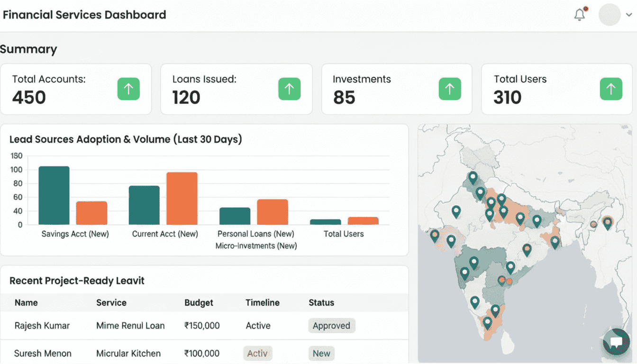Screen dimensions: 637x364
Task: Open notifications via the bell icon
Action: [x=579, y=15]
